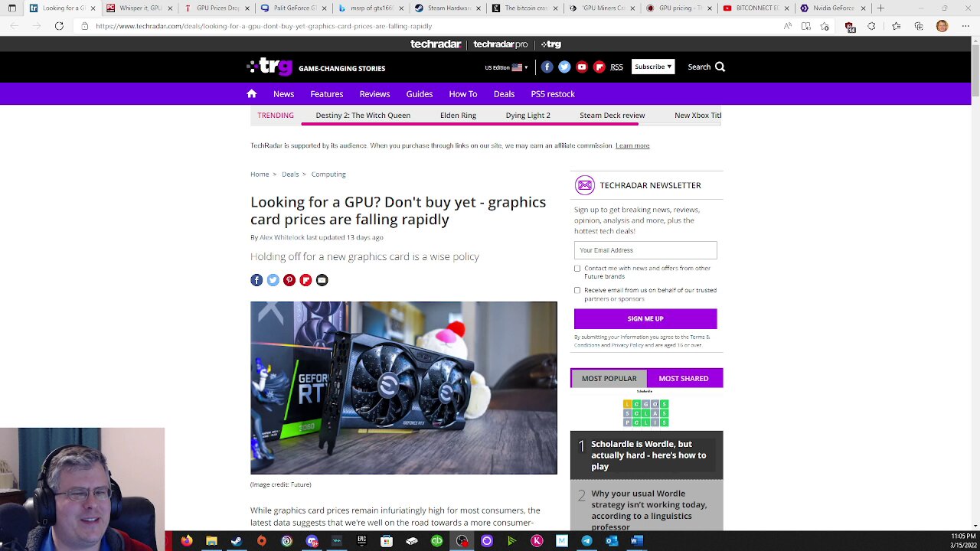Open QuickBooks from the taskbar
980x551 pixels.
tap(436, 541)
